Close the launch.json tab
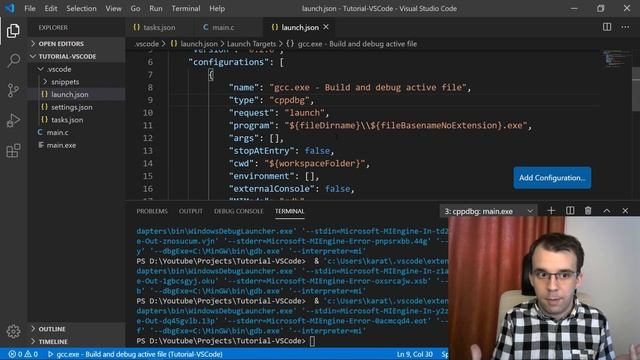640x360 pixels. point(326,27)
